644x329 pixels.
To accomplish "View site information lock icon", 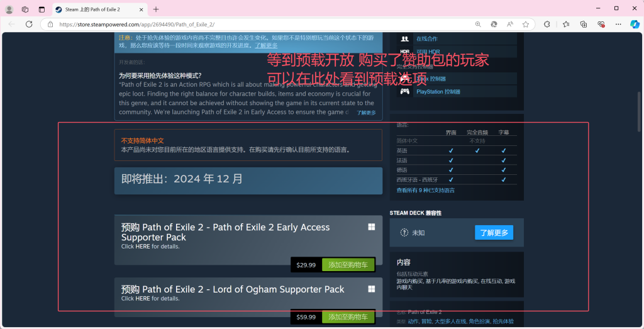I will [50, 25].
